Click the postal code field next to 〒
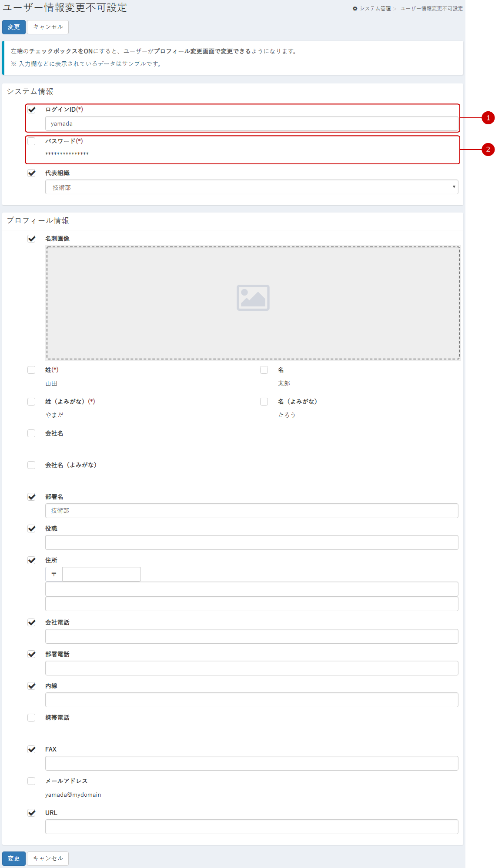Viewport: 495px width, 868px height. tap(102, 574)
